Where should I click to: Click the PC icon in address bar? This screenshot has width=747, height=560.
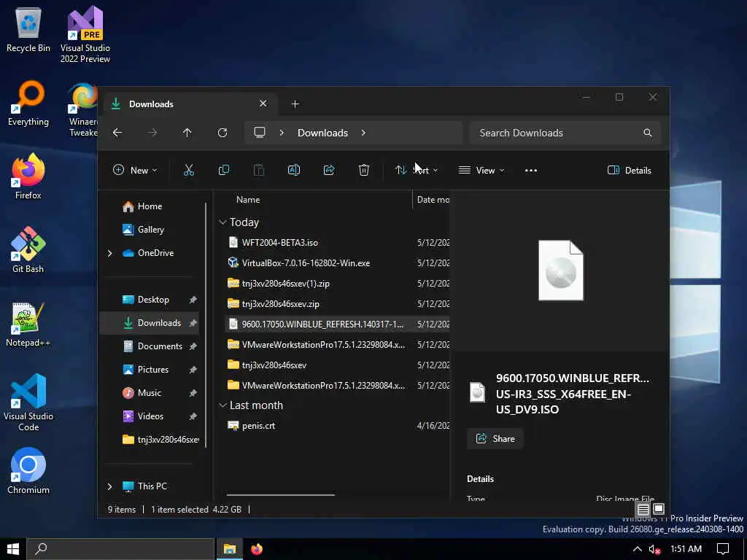pyautogui.click(x=260, y=133)
